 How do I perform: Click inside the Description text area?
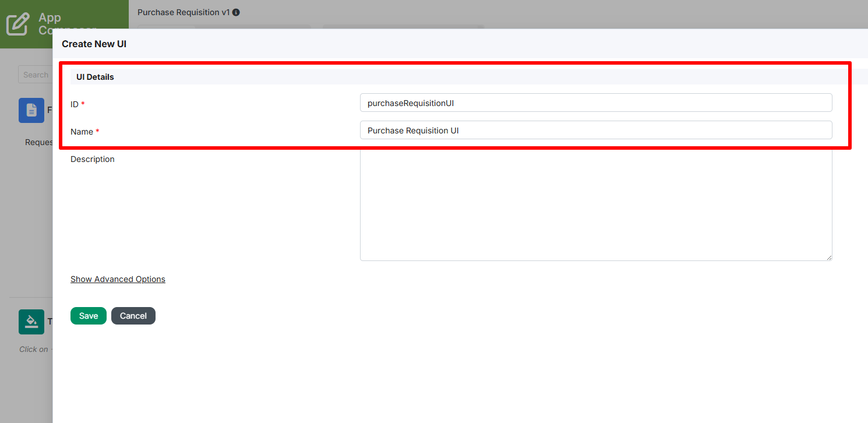pos(596,204)
